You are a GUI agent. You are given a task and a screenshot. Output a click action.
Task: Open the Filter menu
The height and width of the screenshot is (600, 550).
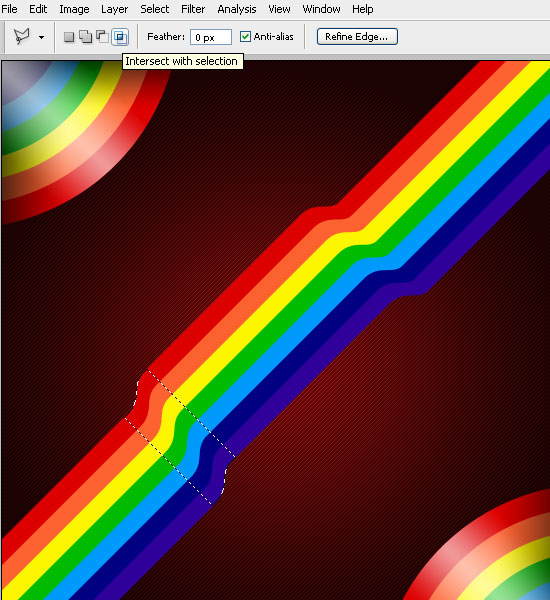193,9
